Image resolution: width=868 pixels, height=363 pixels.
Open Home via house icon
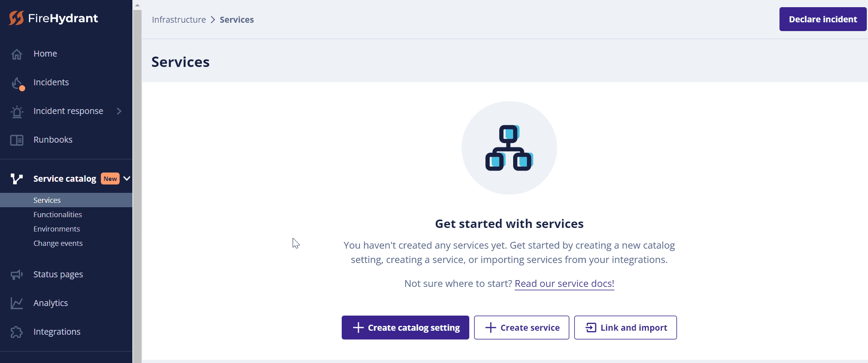tap(17, 54)
